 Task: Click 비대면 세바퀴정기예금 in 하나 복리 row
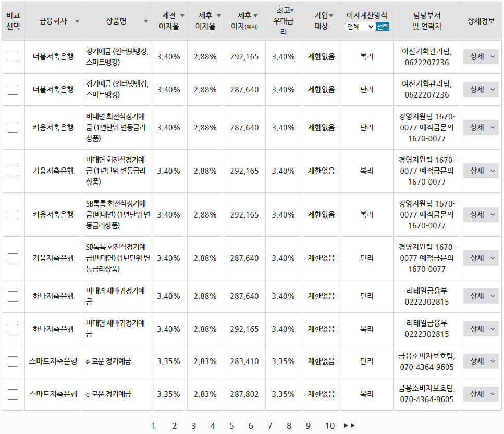tap(115, 329)
